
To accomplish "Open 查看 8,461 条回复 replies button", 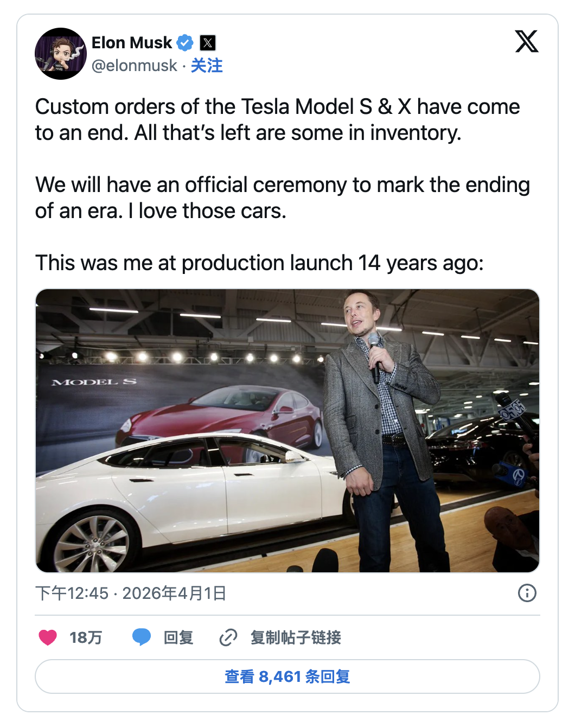I will pos(287,676).
